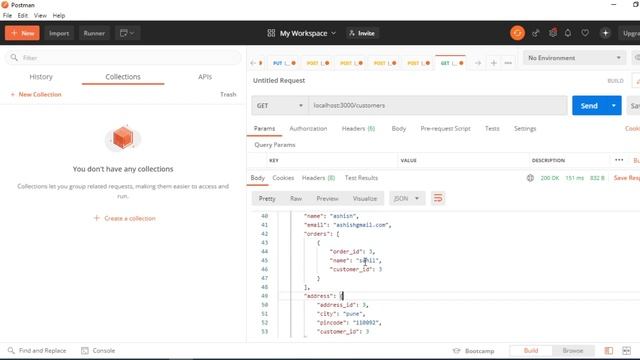Image resolution: width=640 pixels, height=360 pixels.
Task: Click the right arrow of request tabs
Action: tap(478, 63)
